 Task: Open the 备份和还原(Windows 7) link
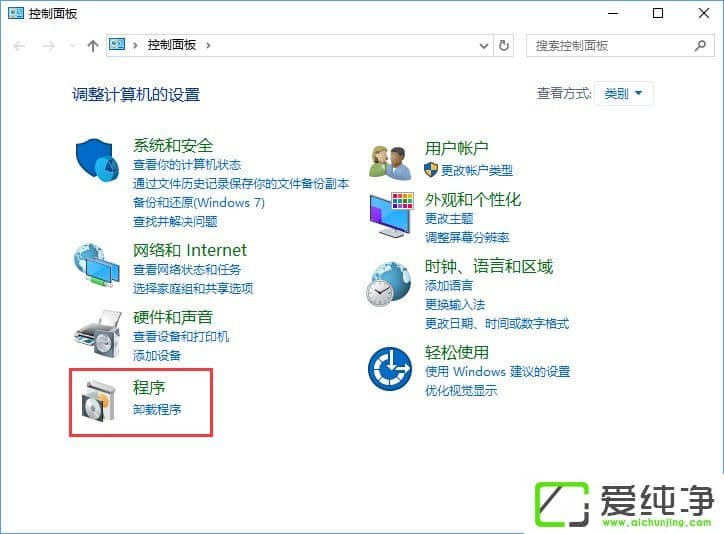198,202
